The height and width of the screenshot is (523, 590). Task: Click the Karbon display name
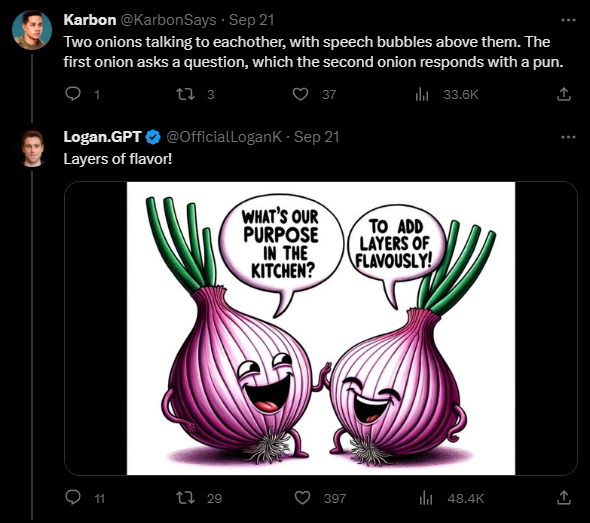(x=90, y=20)
